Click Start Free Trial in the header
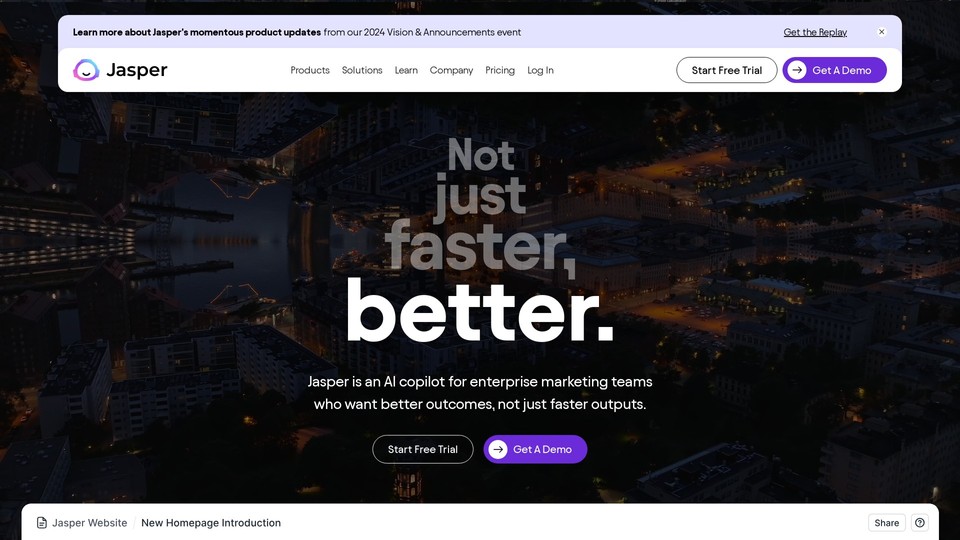The width and height of the screenshot is (960, 540). [727, 70]
